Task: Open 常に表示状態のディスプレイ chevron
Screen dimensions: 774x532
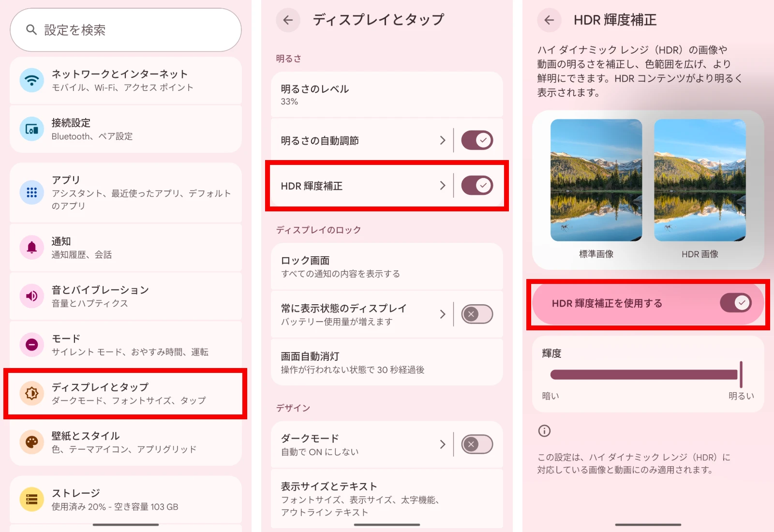Action: coord(442,314)
